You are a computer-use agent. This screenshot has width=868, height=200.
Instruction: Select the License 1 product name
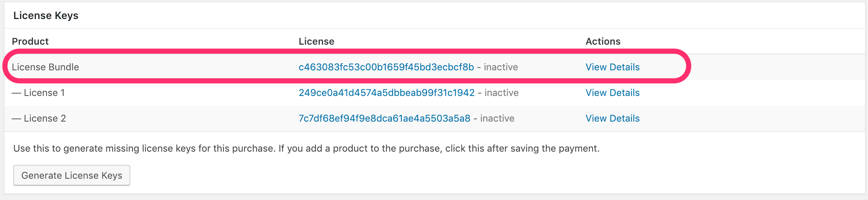pyautogui.click(x=44, y=93)
